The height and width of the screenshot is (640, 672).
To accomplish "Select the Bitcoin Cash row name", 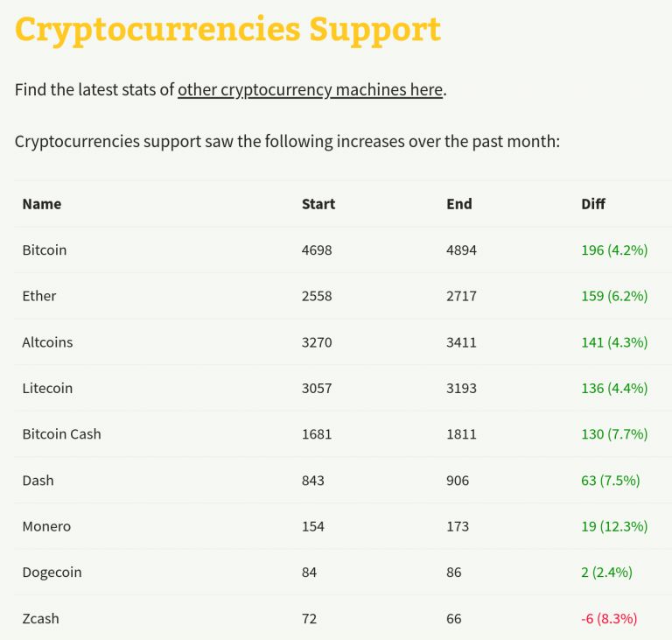I will coord(62,434).
